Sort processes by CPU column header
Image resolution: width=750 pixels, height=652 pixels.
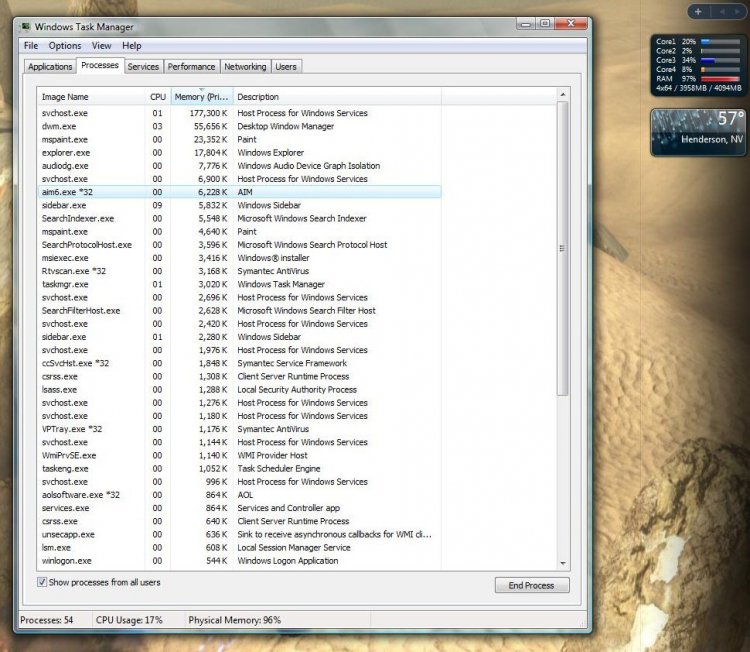[x=157, y=97]
